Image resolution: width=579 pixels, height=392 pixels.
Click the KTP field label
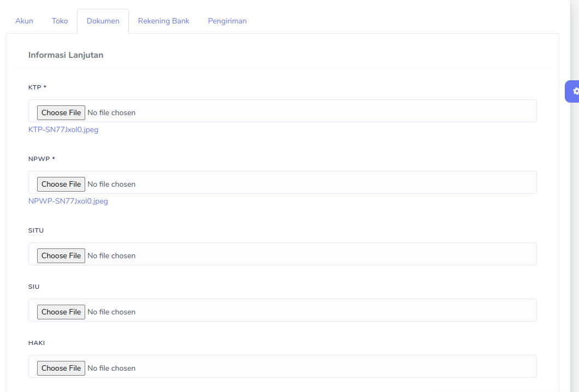pyautogui.click(x=37, y=87)
